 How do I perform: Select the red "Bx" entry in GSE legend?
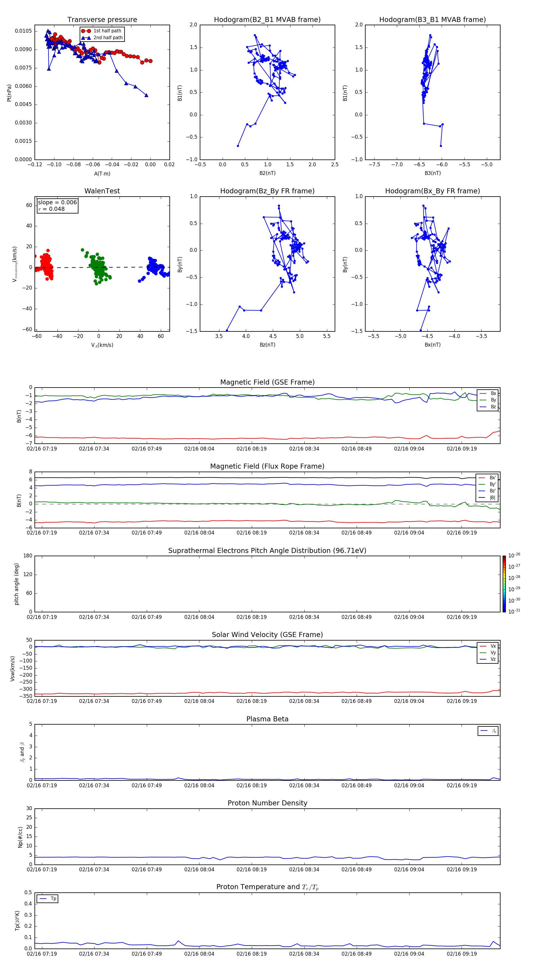tap(488, 393)
